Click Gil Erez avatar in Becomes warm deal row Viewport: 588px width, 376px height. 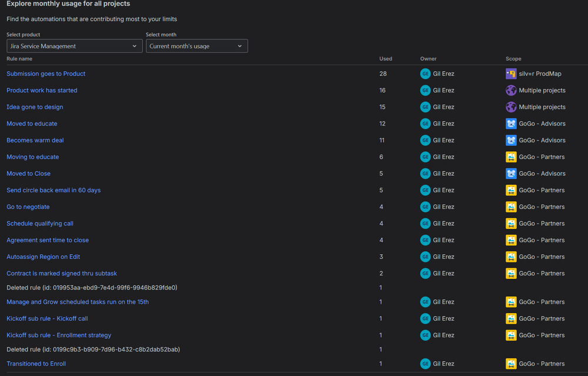(425, 140)
